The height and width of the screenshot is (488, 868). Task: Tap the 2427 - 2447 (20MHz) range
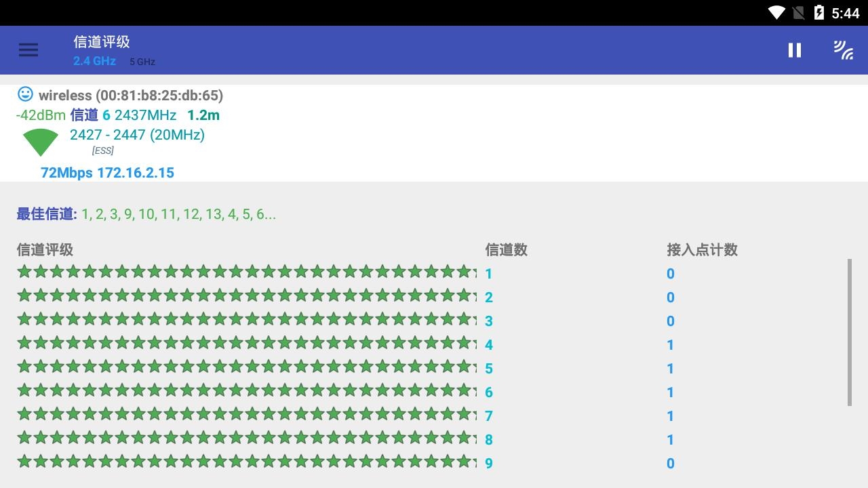tap(137, 135)
